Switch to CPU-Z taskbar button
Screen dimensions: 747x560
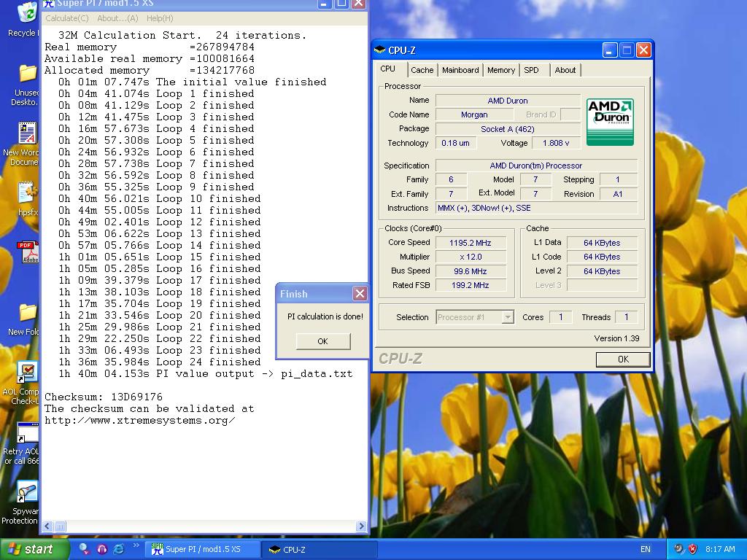[x=320, y=549]
